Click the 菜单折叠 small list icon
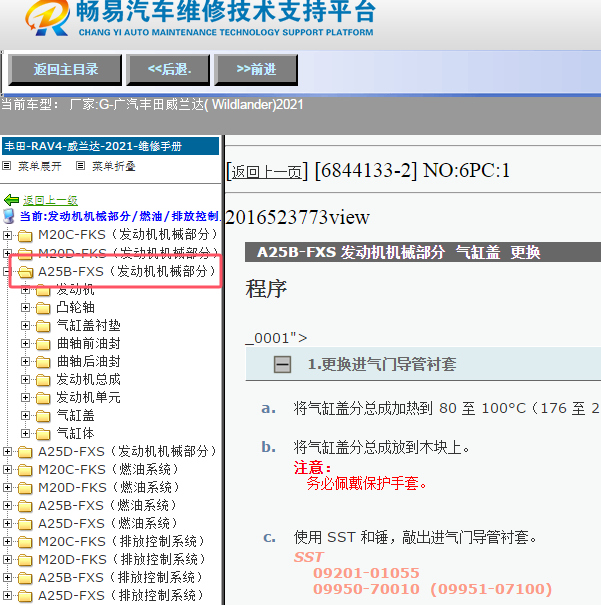Viewport: 601px width, 605px height. click(80, 166)
